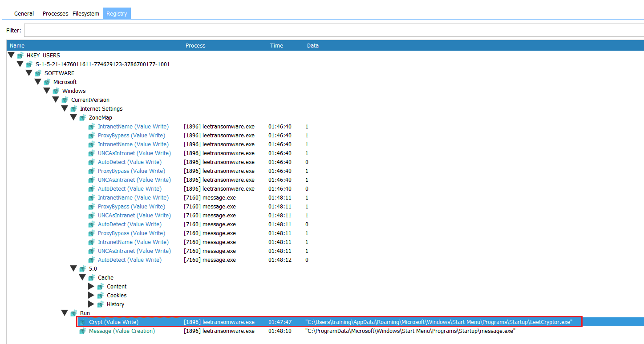644x344 pixels.
Task: Select the HKEY_USERS label
Action: pyautogui.click(x=43, y=55)
